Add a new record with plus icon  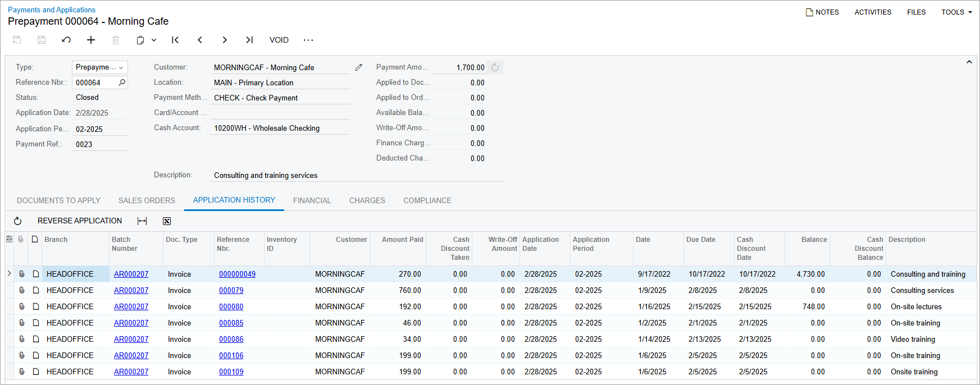point(91,40)
